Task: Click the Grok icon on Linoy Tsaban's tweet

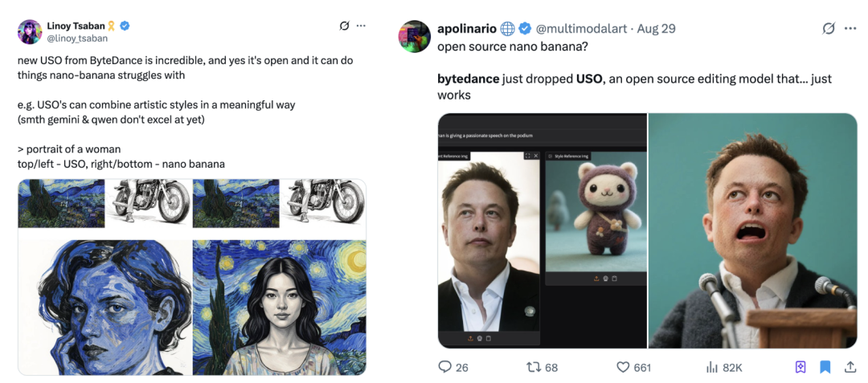Action: (x=344, y=26)
